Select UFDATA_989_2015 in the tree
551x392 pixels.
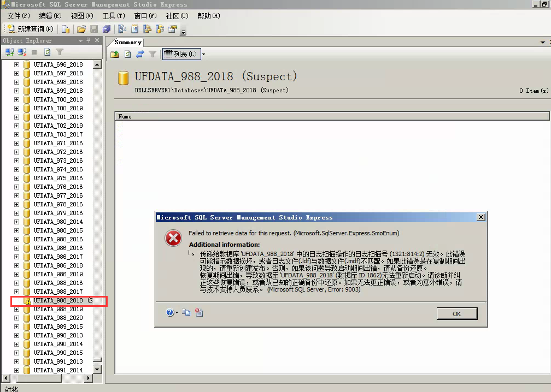click(x=58, y=326)
